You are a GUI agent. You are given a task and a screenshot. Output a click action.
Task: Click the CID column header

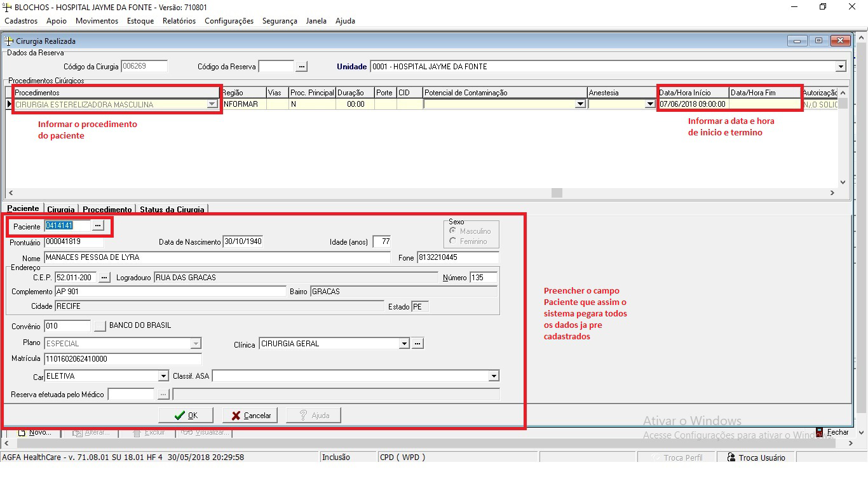pos(409,93)
